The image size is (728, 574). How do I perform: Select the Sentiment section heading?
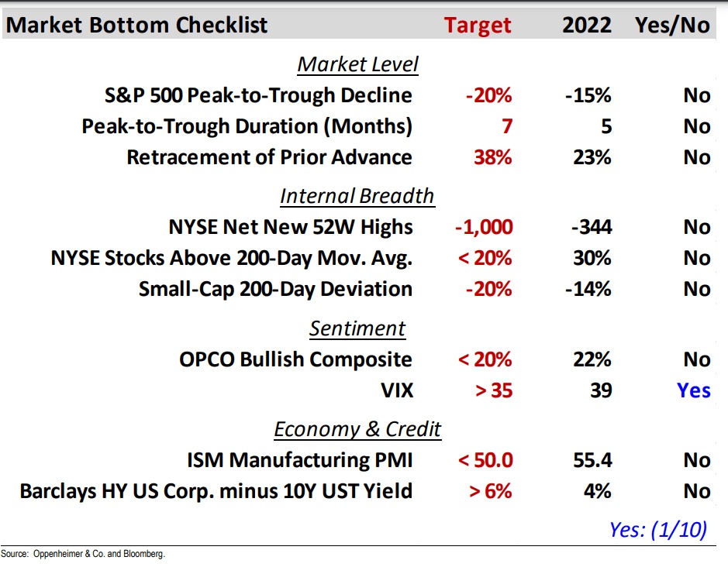pyautogui.click(x=357, y=328)
